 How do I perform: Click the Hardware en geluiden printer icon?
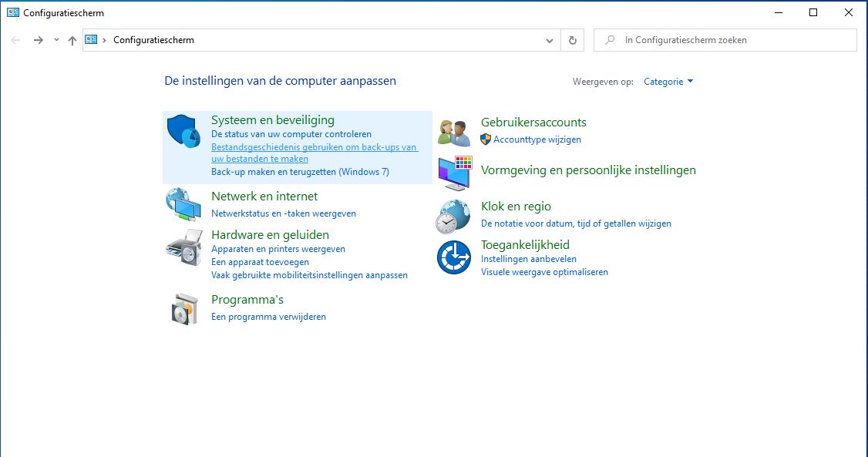pyautogui.click(x=183, y=247)
